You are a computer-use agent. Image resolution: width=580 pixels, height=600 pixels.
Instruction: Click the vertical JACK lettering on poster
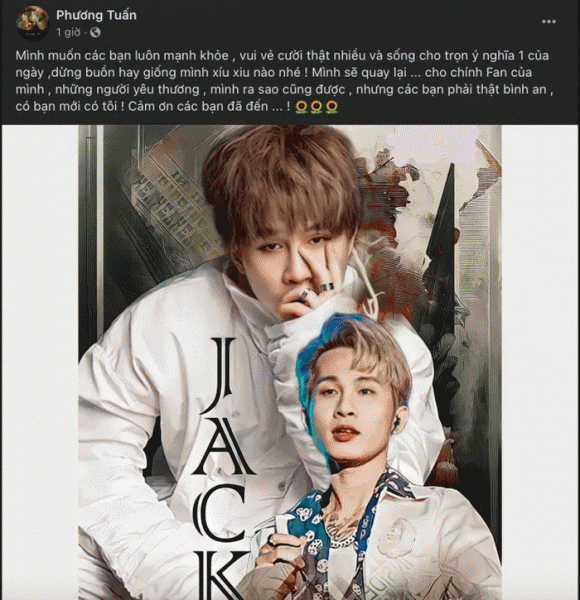[x=224, y=469]
